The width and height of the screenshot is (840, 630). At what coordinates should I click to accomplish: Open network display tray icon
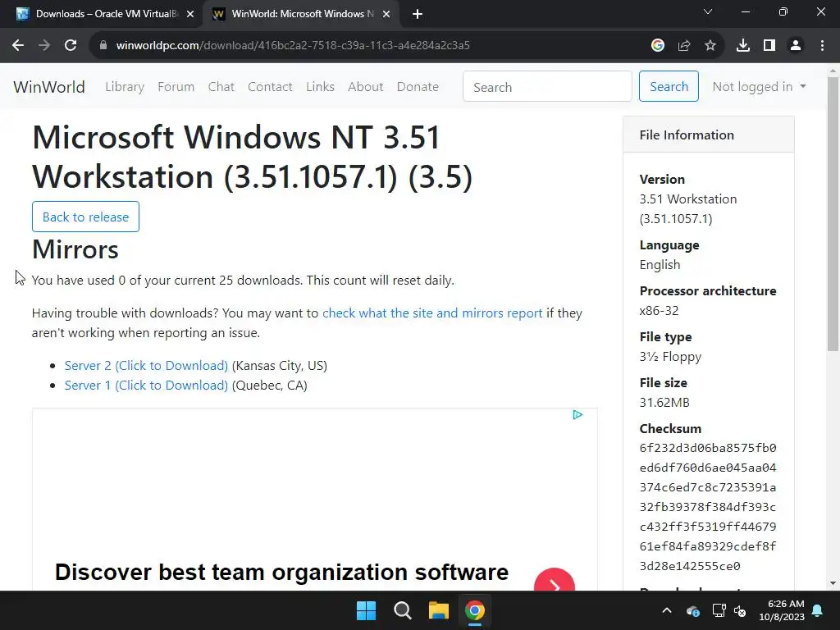pyautogui.click(x=719, y=610)
